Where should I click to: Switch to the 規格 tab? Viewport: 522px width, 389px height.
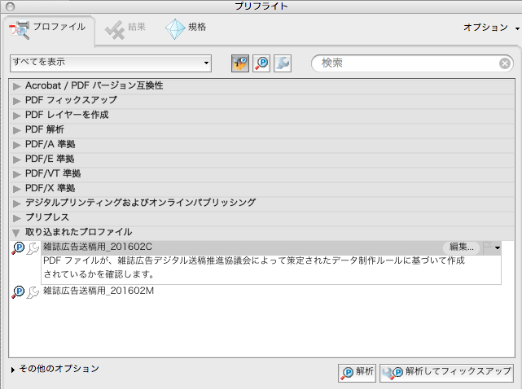(186, 29)
